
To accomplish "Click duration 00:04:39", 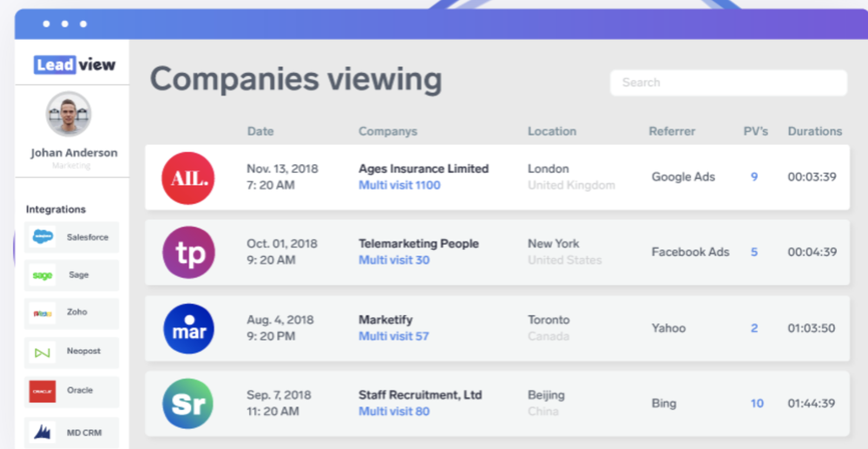I will (x=812, y=252).
